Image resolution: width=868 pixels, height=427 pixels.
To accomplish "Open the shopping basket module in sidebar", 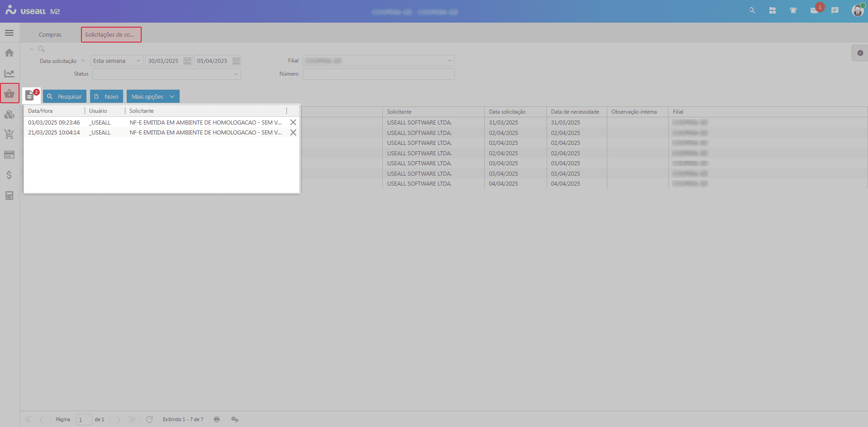I will tap(10, 94).
